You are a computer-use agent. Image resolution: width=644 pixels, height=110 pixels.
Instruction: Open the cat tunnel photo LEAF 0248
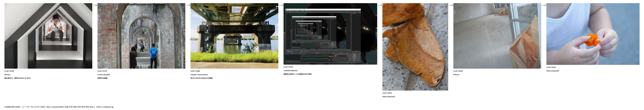[48, 36]
